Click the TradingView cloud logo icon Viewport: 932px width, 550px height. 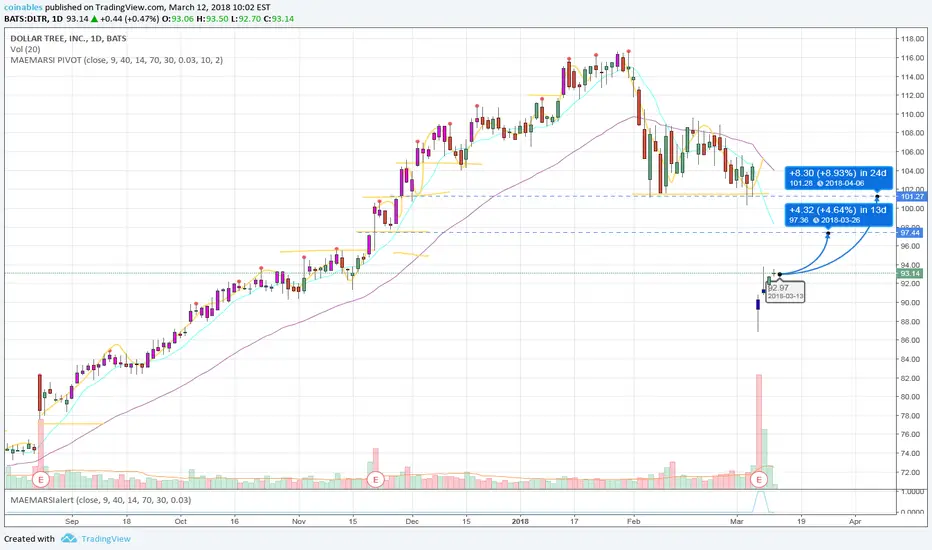[x=69, y=539]
